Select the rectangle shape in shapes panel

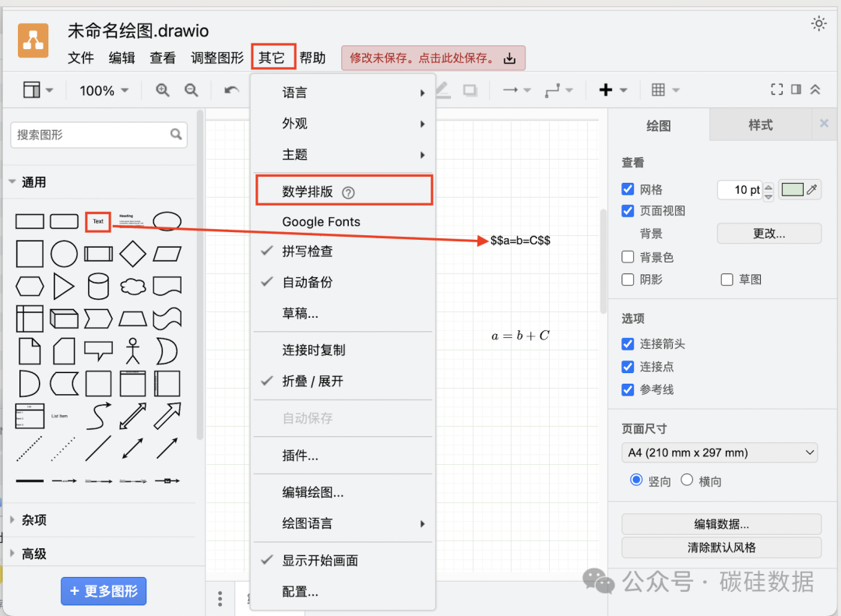(x=30, y=220)
